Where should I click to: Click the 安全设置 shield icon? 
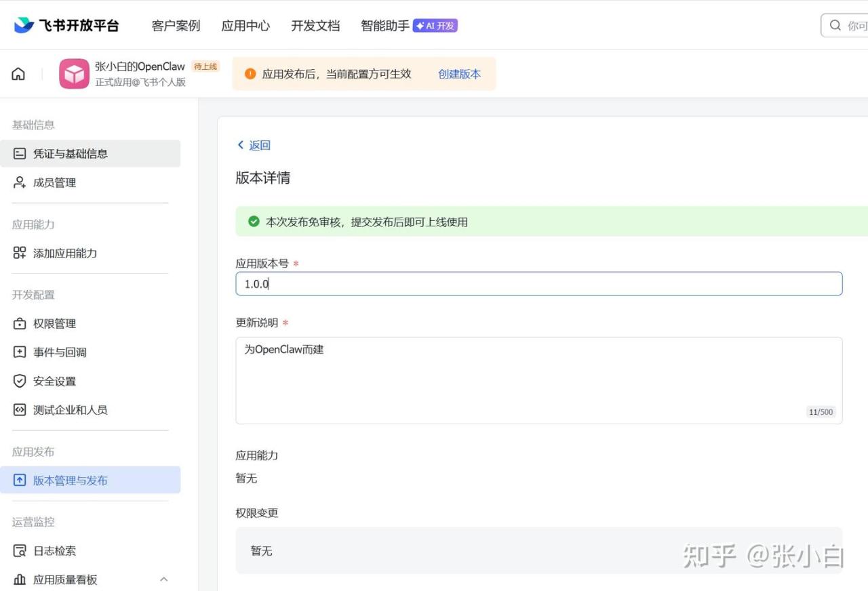click(x=20, y=381)
